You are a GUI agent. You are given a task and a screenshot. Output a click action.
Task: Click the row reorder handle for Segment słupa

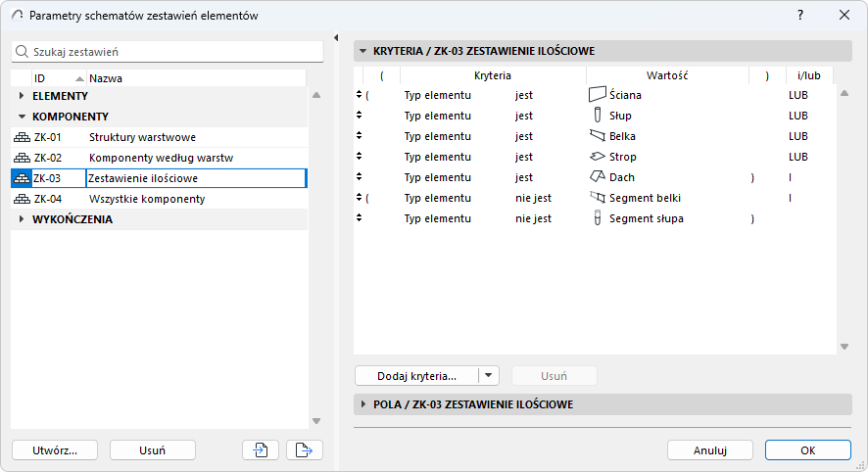pos(360,218)
